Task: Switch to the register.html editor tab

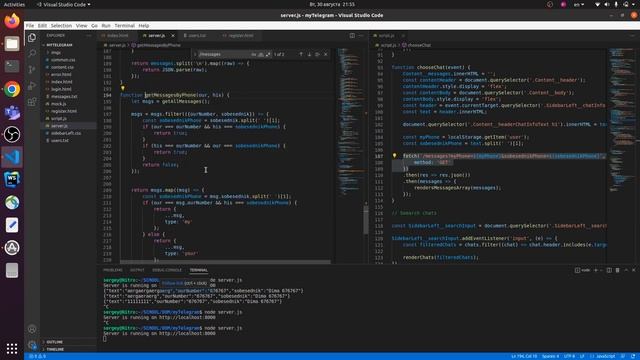Action: (x=241, y=36)
